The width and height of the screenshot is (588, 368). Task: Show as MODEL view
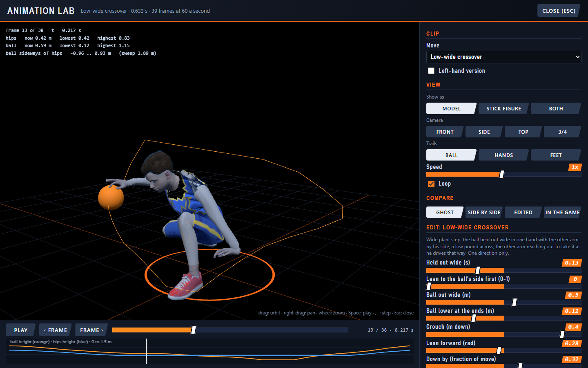point(451,108)
